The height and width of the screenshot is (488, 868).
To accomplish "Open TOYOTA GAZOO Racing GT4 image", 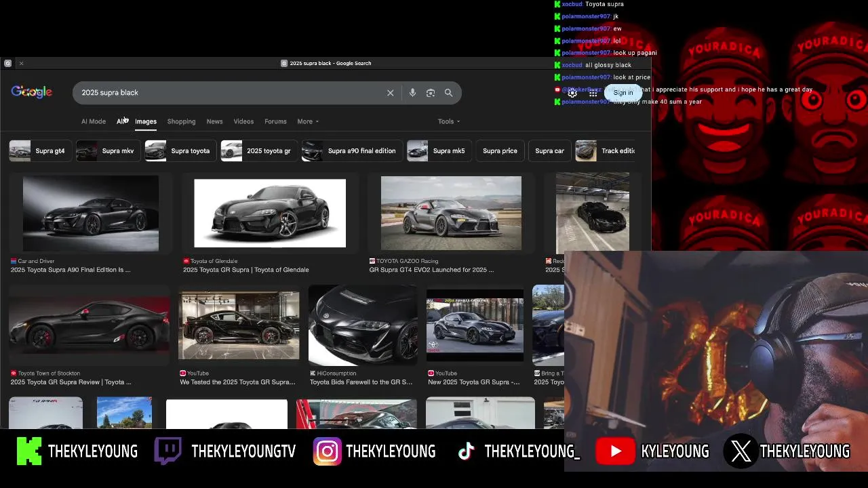I will (451, 213).
